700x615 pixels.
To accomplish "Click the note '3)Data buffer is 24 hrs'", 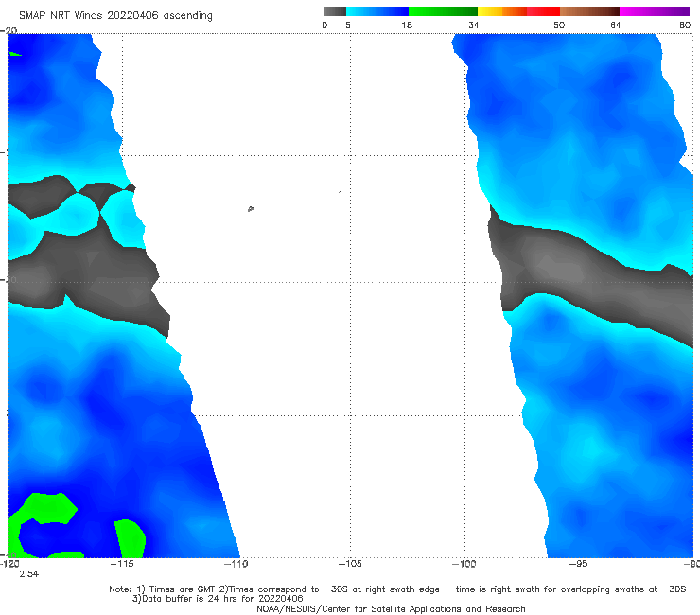I will pos(218,599).
